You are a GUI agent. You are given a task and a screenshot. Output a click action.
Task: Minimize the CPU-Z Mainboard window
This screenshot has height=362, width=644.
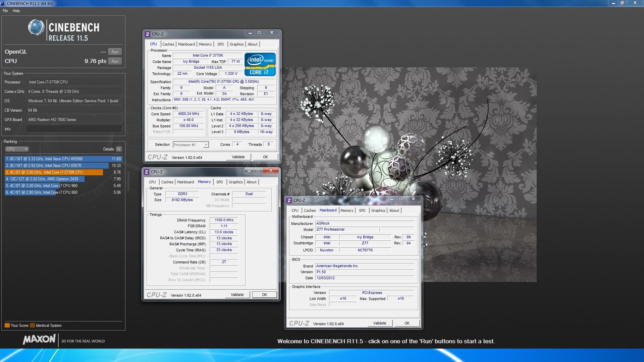click(391, 199)
